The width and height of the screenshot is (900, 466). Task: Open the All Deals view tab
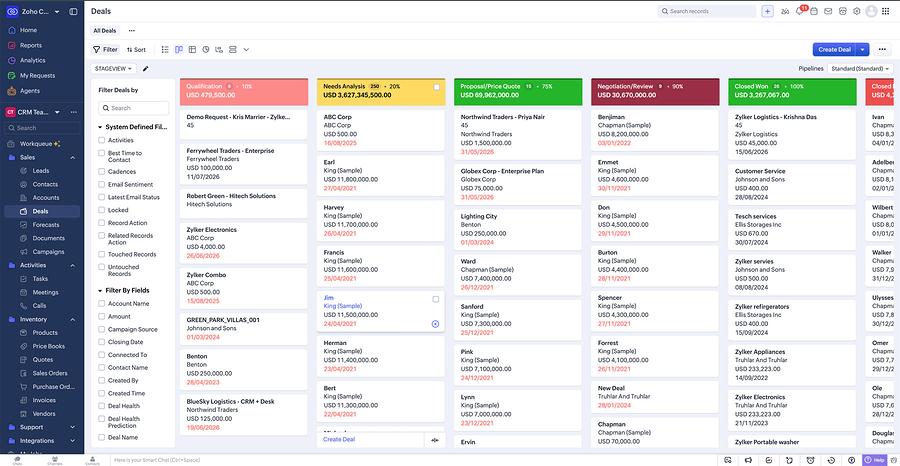[104, 30]
